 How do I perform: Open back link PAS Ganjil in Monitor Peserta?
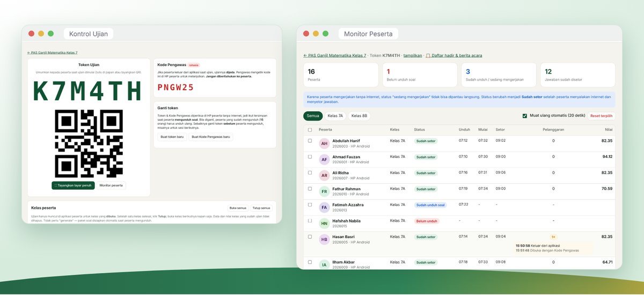coord(334,55)
